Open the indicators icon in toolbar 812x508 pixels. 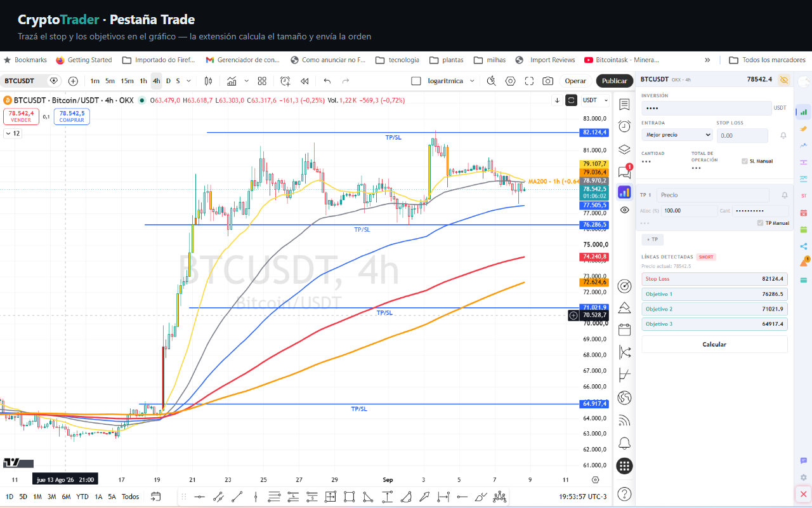tap(232, 81)
